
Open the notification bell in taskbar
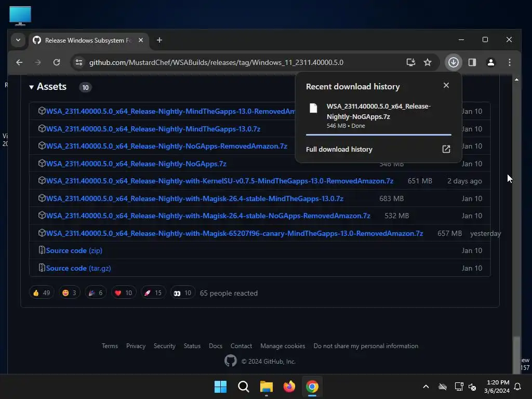517,387
